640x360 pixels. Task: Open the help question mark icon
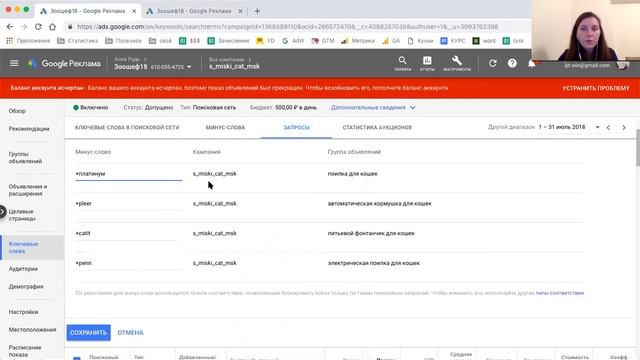coord(512,63)
